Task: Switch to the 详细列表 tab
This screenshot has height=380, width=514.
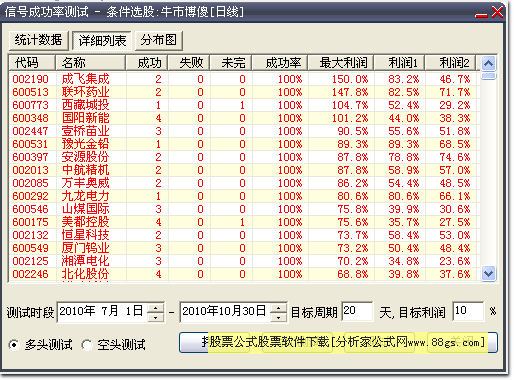Action: [x=102, y=41]
